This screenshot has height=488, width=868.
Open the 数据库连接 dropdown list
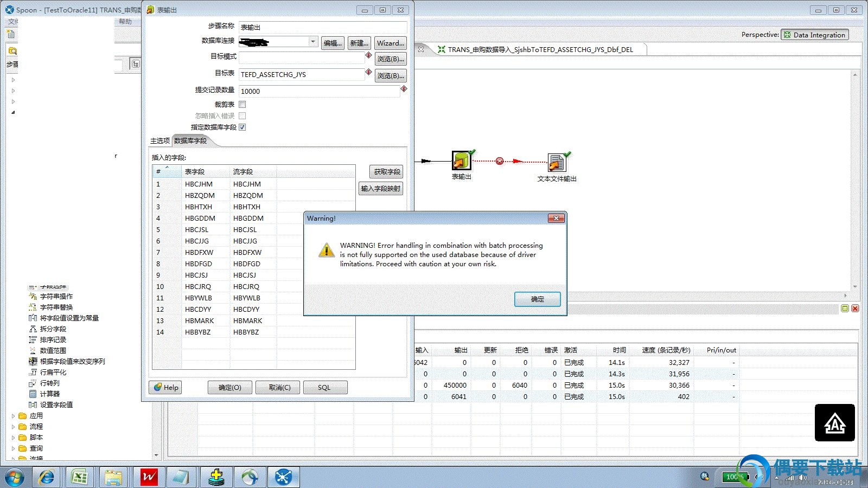(313, 41)
